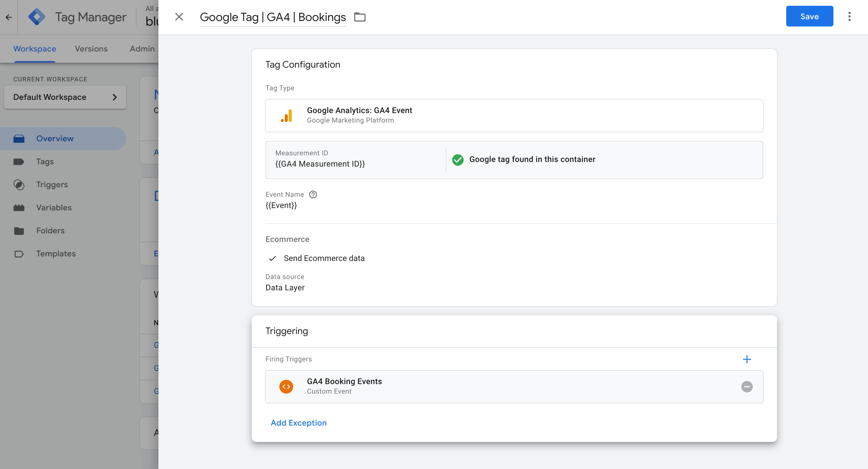Click the Data Layer data source value

pyautogui.click(x=285, y=287)
